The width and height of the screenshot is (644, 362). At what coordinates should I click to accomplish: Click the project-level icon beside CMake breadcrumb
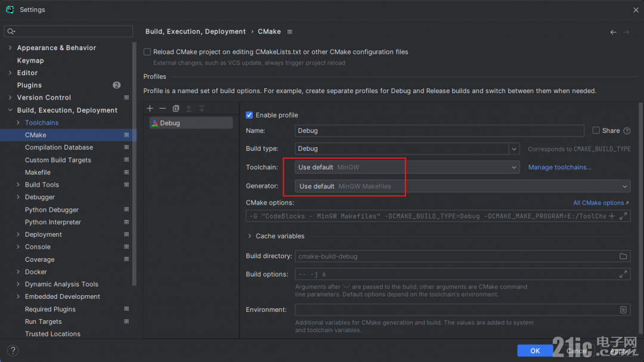290,32
